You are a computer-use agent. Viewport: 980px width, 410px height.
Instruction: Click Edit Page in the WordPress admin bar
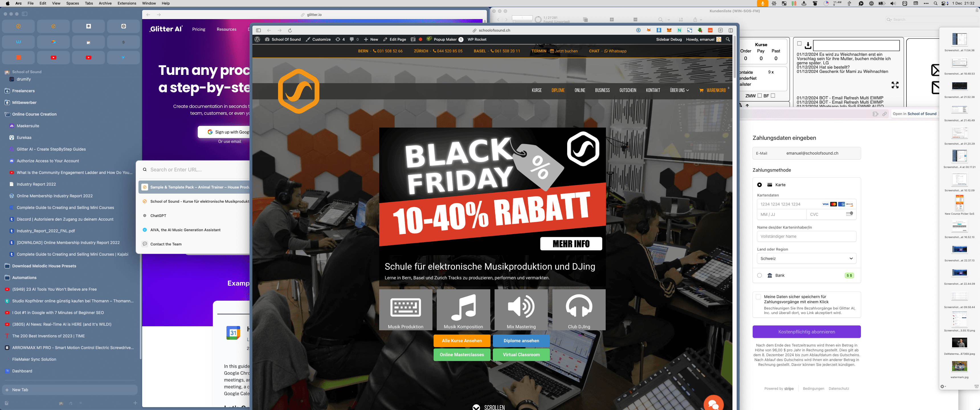pos(395,40)
